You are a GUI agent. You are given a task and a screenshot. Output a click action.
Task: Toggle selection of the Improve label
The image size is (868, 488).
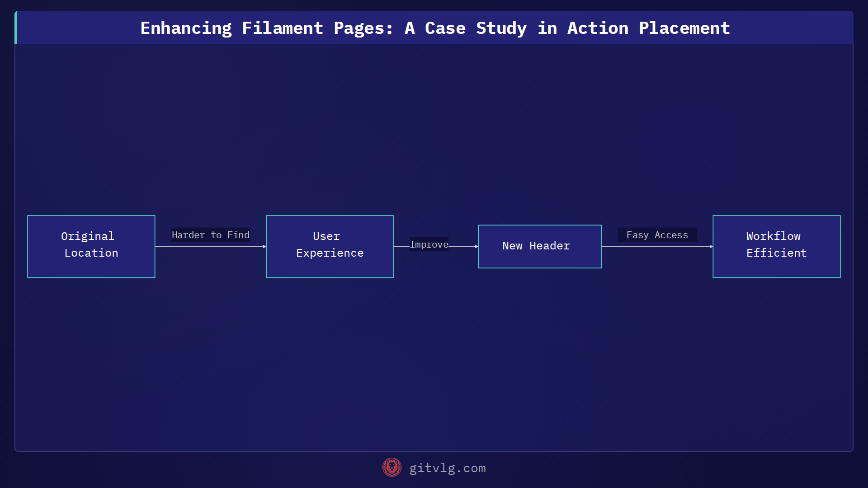pos(429,244)
